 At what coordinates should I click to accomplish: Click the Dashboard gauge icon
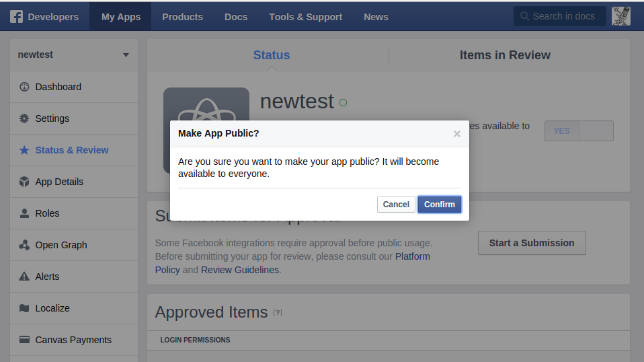click(24, 87)
